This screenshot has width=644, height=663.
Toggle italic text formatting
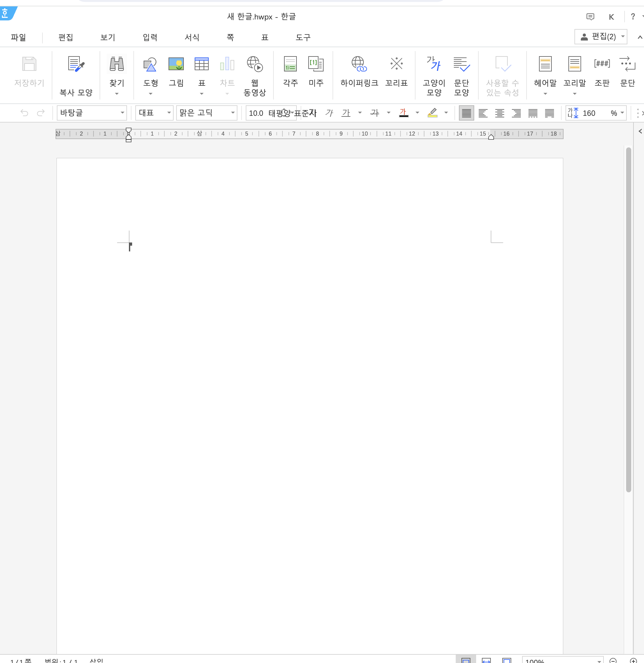[329, 113]
